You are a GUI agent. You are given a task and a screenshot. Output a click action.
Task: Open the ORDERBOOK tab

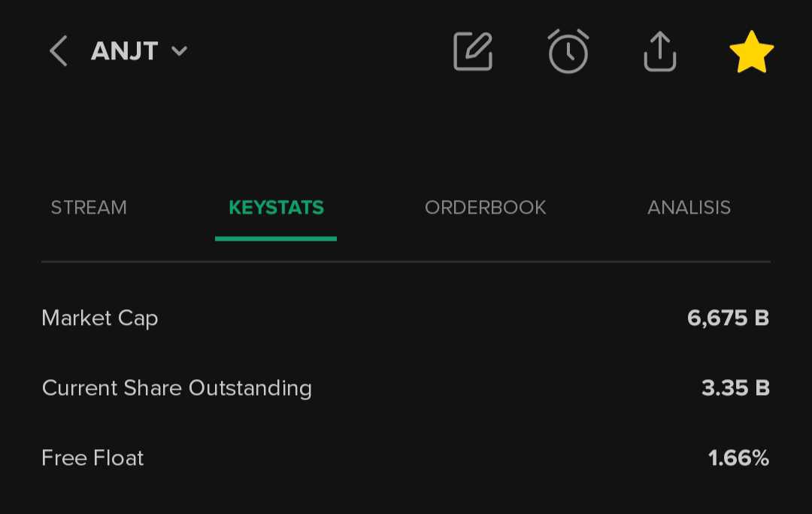click(486, 208)
